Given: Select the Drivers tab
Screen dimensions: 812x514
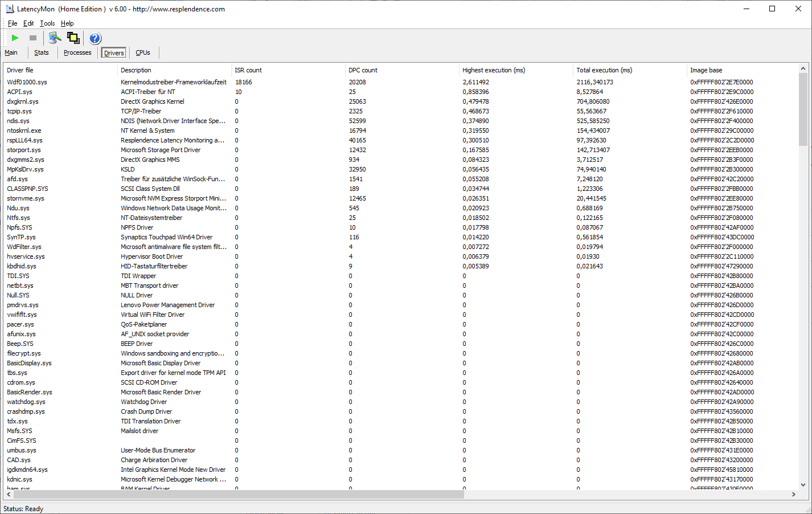Looking at the screenshot, I should 114,53.
